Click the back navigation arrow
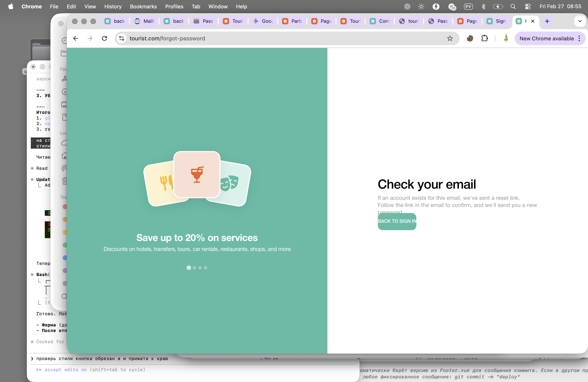 point(76,38)
